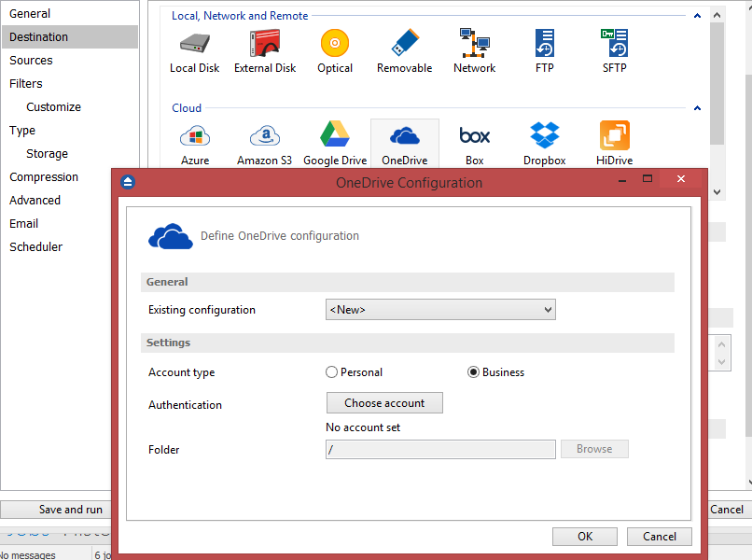The height and width of the screenshot is (560, 752).
Task: Select Removable USB destination icon
Action: click(405, 50)
